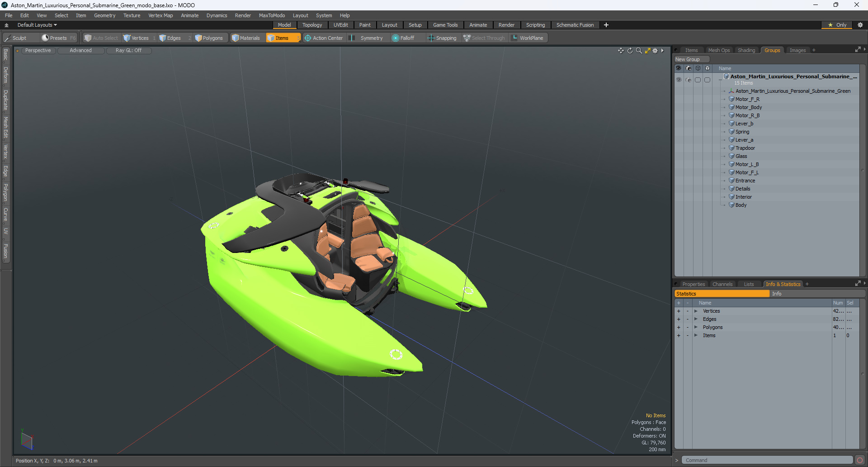868x467 pixels.
Task: Click the render-visibility camera column header icon
Action: coord(688,68)
